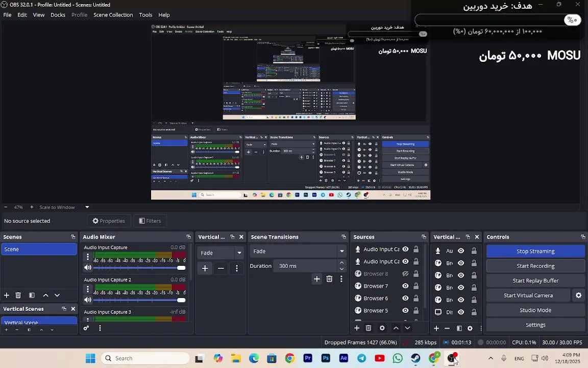Viewport: 588px width, 368px height.
Task: Toggle lock on Browser 5 source
Action: pos(416,311)
